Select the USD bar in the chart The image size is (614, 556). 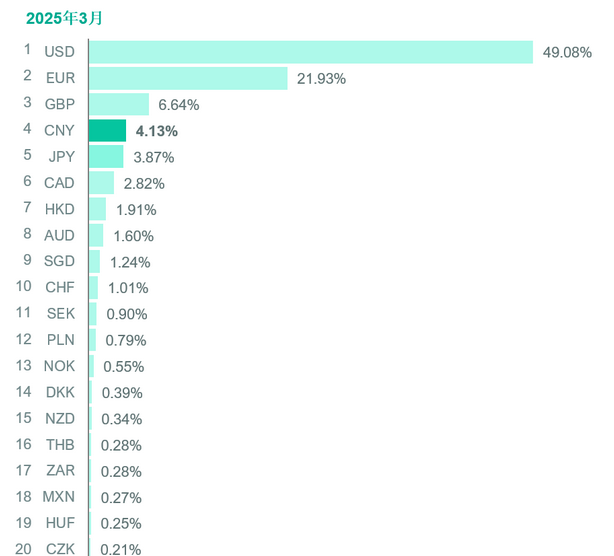pyautogui.click(x=310, y=52)
